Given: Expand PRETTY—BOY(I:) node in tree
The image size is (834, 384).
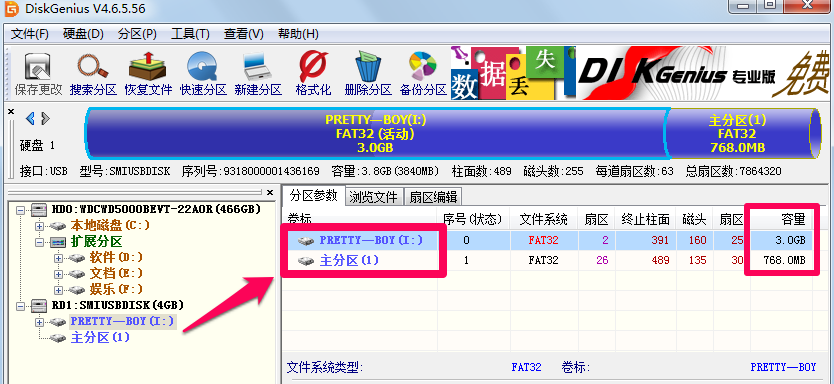Looking at the screenshot, I should pyautogui.click(x=39, y=322).
